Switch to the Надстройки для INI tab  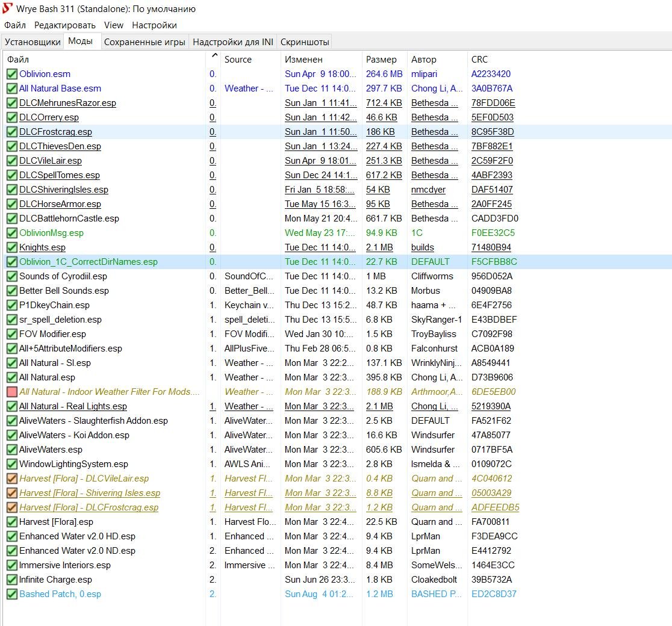coord(232,42)
